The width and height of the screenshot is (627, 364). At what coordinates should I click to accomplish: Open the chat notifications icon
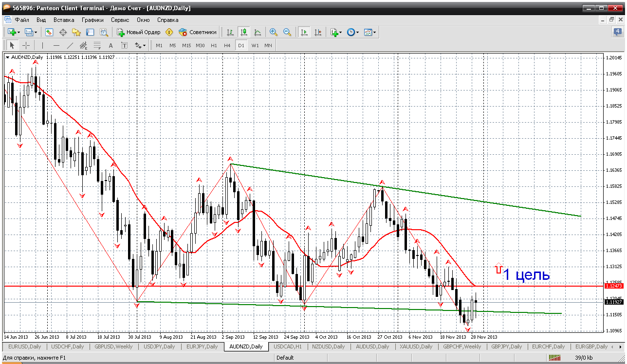tap(617, 32)
